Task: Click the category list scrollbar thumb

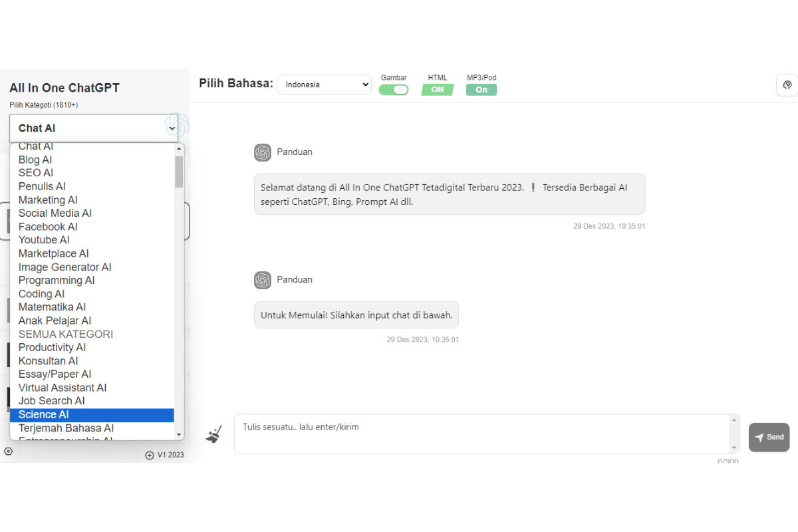Action: tap(179, 172)
